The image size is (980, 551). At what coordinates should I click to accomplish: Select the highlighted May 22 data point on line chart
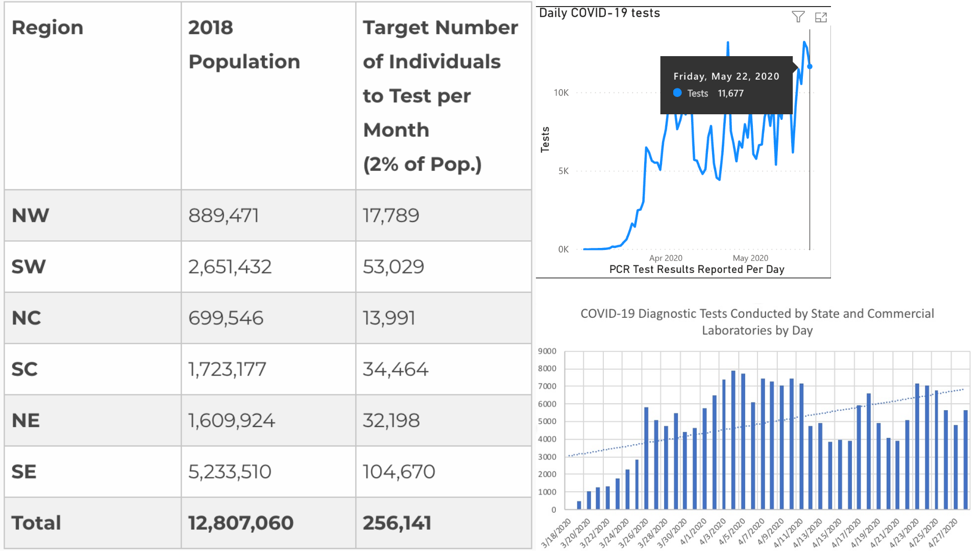tap(810, 67)
